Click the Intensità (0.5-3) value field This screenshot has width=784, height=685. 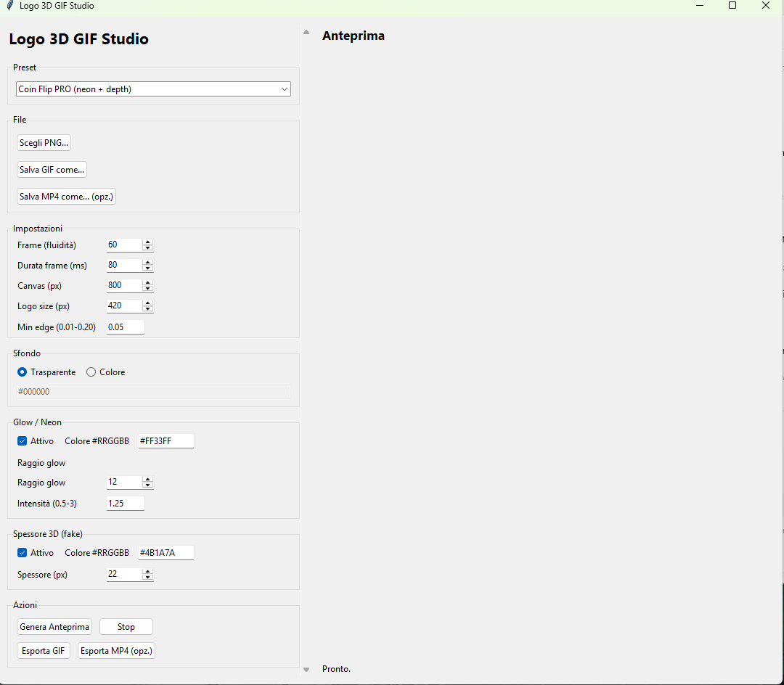pos(126,504)
